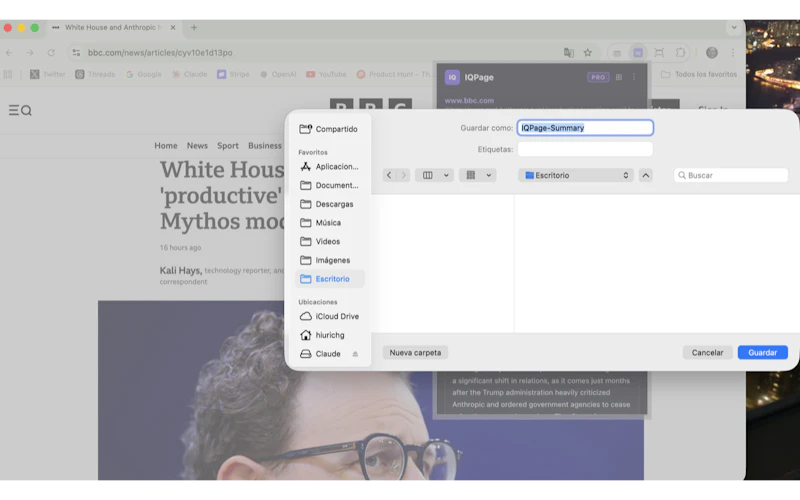Click the site info icon in address bar

pyautogui.click(x=76, y=53)
